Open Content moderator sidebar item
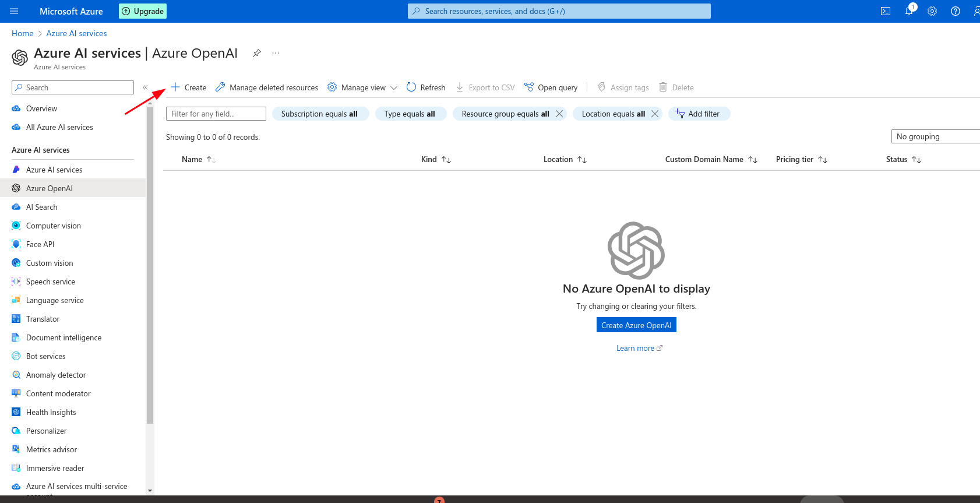 coord(73,393)
